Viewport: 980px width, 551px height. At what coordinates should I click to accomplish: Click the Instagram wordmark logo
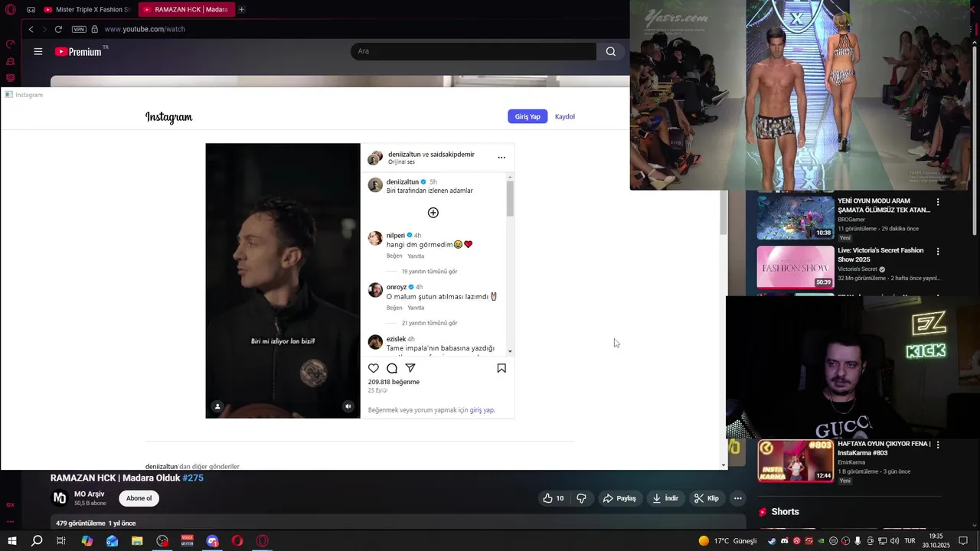click(169, 117)
